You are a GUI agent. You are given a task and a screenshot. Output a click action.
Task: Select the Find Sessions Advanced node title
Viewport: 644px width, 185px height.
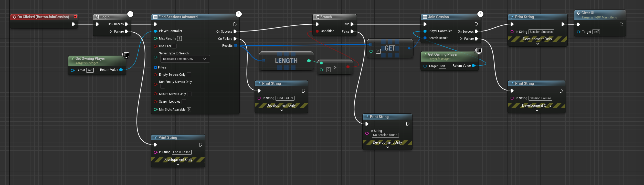[x=178, y=17]
